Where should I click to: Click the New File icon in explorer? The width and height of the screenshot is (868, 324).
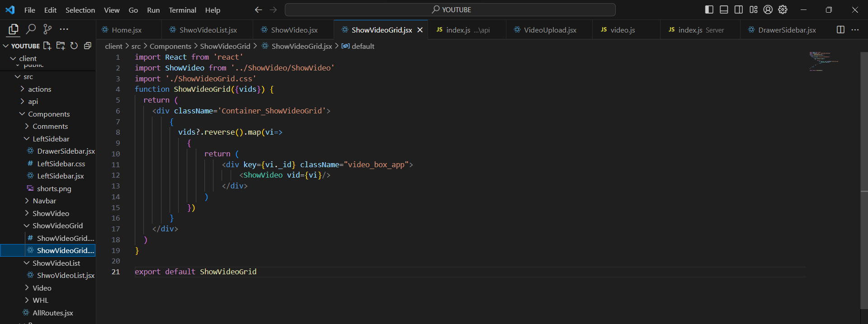(47, 46)
